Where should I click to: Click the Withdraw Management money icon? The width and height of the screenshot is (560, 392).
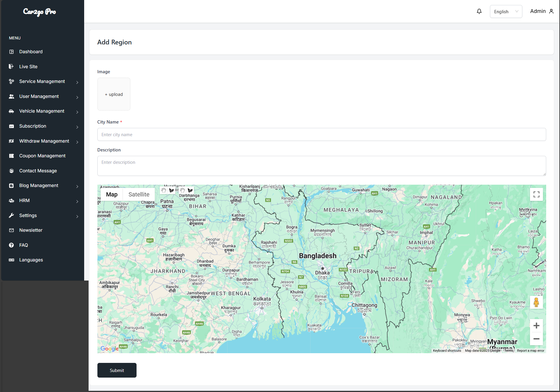tap(11, 141)
